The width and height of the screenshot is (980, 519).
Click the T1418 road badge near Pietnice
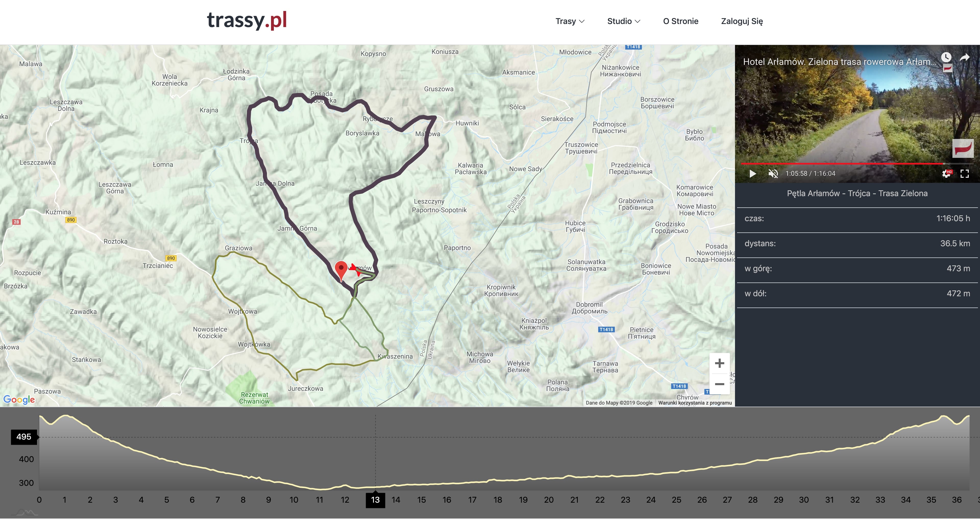606,330
